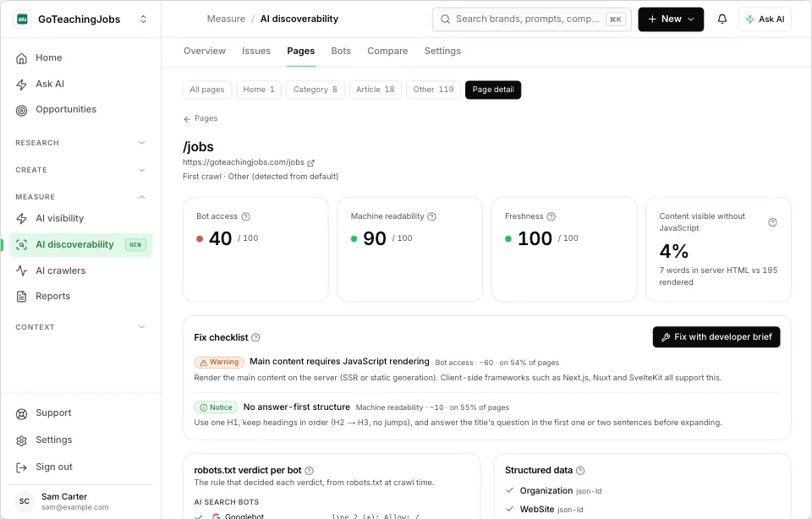Click the Ask AI button in top bar
Image resolution: width=812 pixels, height=519 pixels.
pos(765,19)
